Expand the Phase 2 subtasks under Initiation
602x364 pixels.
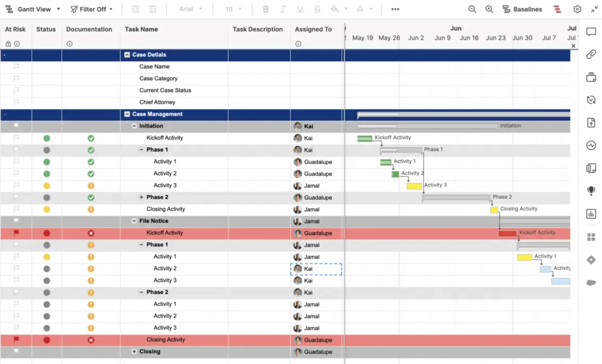point(141,197)
